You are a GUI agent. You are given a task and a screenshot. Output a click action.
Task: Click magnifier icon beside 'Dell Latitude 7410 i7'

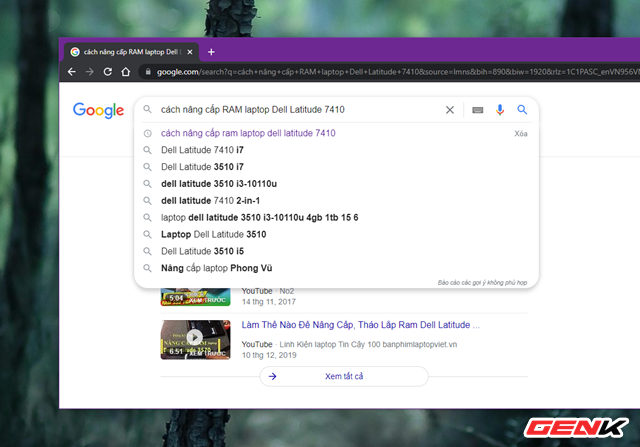point(147,150)
